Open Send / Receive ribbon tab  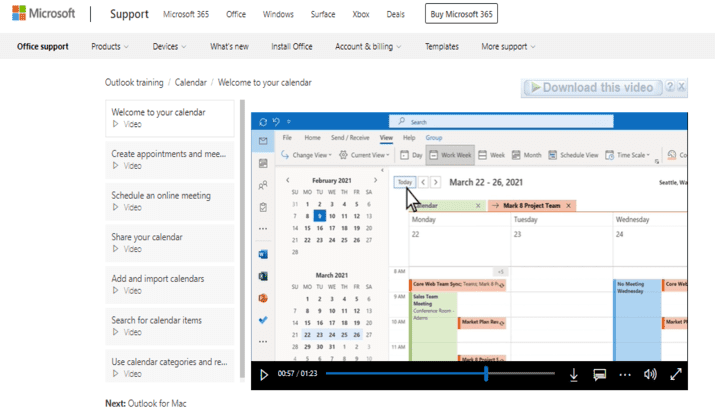pyautogui.click(x=350, y=138)
